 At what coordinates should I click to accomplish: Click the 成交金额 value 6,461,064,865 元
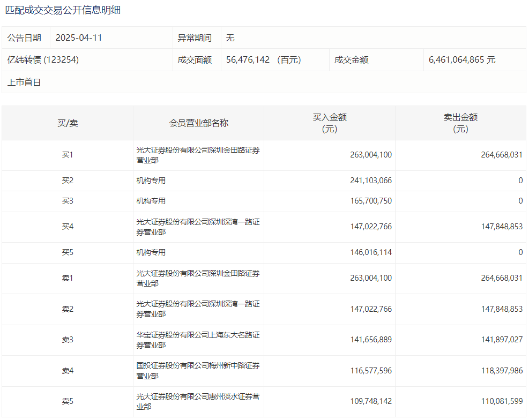(x=462, y=60)
